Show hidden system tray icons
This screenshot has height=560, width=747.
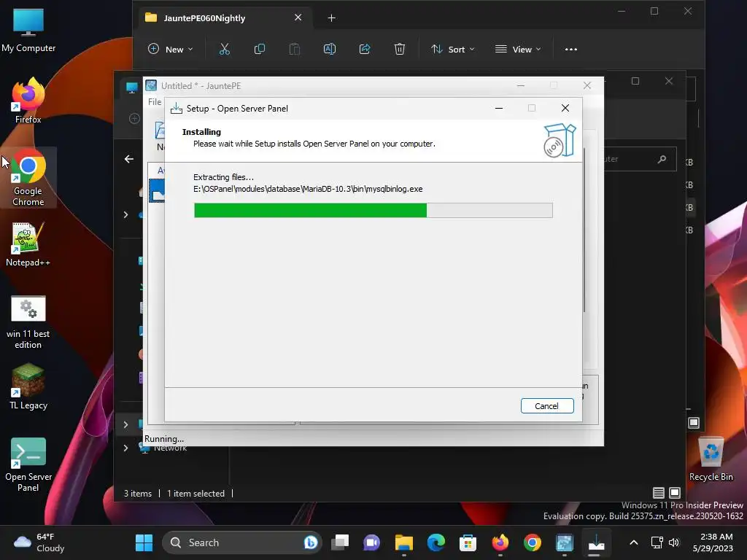coord(634,542)
